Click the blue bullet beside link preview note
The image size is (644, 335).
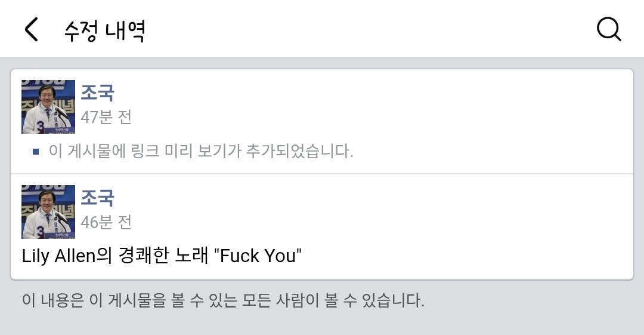pos(36,152)
